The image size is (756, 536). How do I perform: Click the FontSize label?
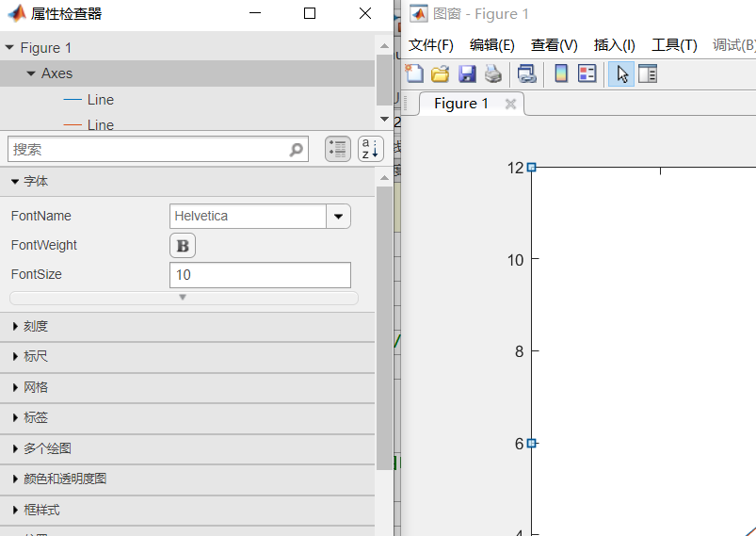point(36,274)
